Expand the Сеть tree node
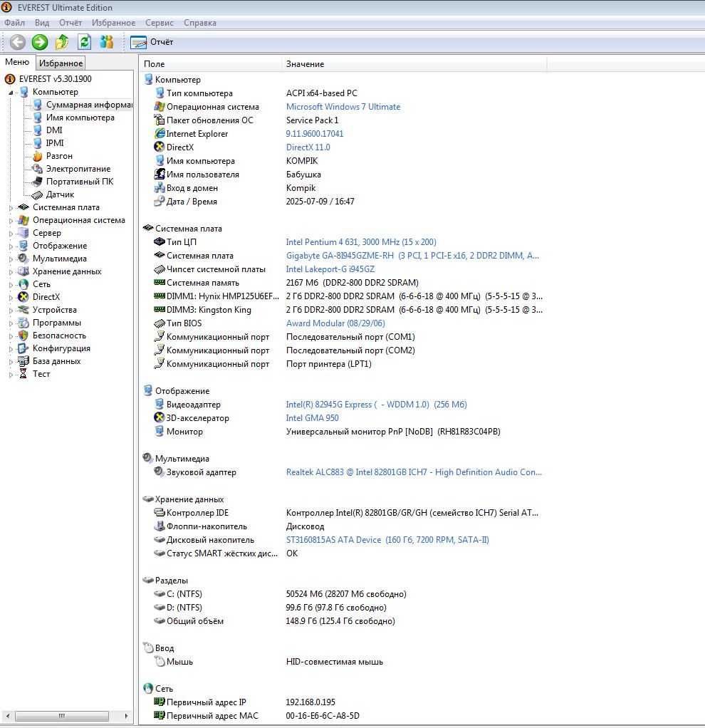705x728 pixels. pyautogui.click(x=11, y=285)
